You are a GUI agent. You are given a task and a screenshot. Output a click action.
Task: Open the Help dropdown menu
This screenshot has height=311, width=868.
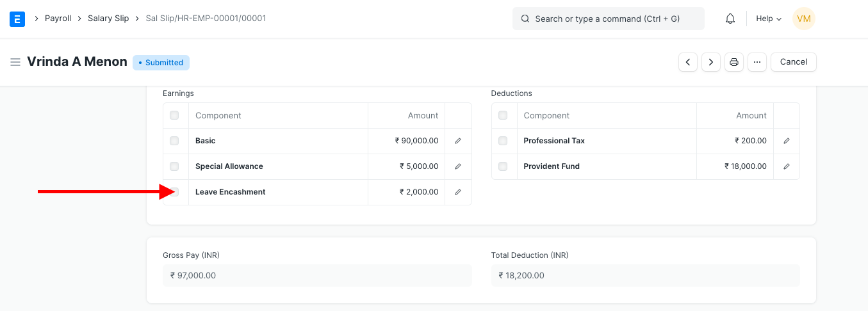(768, 19)
